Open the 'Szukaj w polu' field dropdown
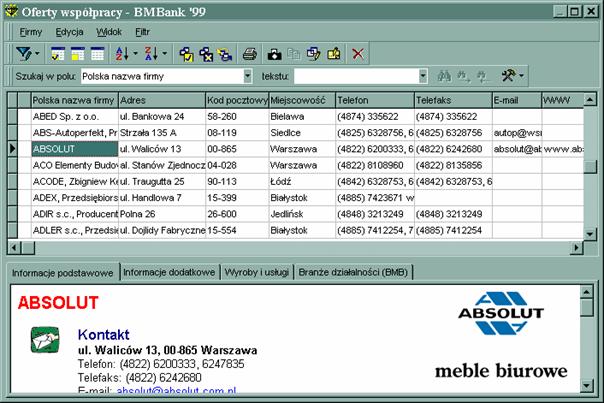The height and width of the screenshot is (403, 604). click(x=247, y=76)
